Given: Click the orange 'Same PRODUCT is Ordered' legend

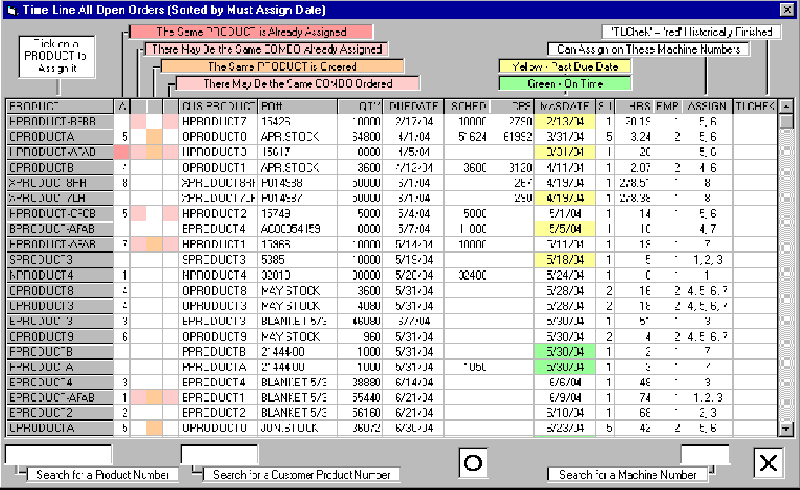Looking at the screenshot, I should [x=282, y=66].
